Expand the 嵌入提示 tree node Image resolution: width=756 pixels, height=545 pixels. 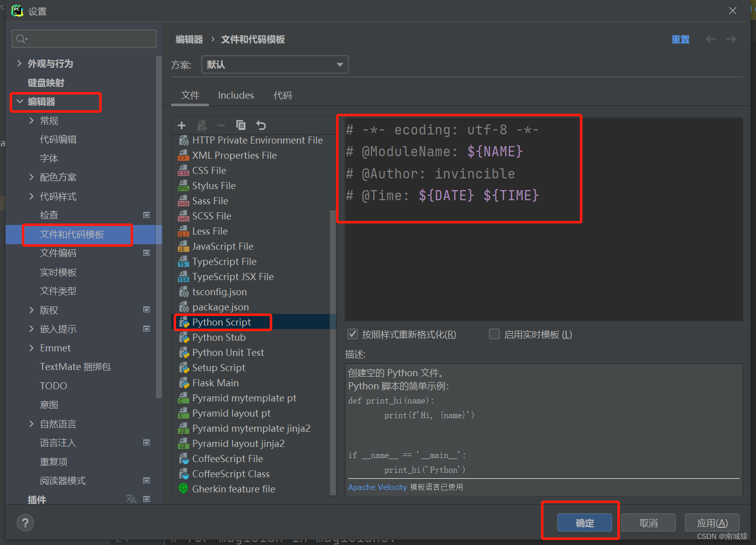click(x=31, y=329)
